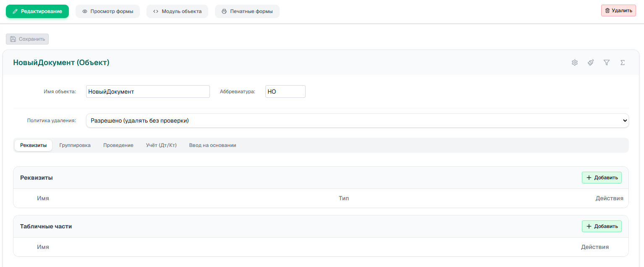Click the Реквизиты section heading above the table
The image size is (644, 267).
click(x=37, y=178)
